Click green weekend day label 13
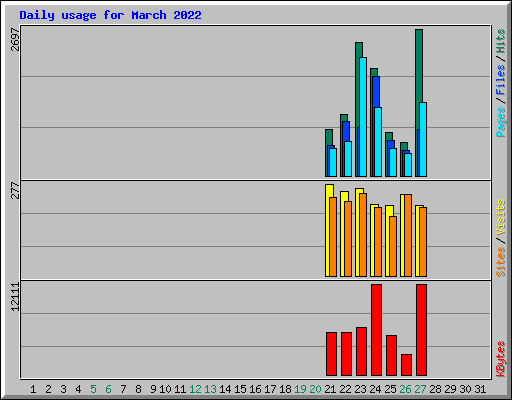Screen dimensions: 512x400 [210, 389]
